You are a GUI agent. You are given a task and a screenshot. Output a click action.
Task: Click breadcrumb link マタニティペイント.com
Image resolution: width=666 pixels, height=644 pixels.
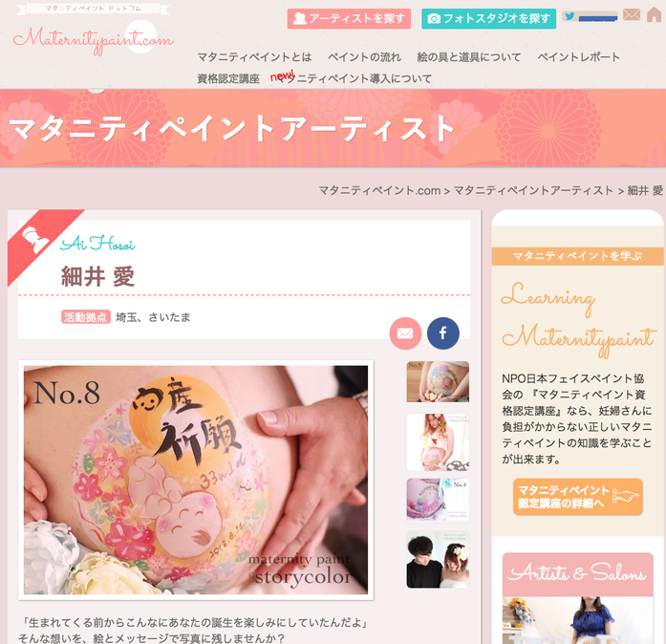coord(379,191)
